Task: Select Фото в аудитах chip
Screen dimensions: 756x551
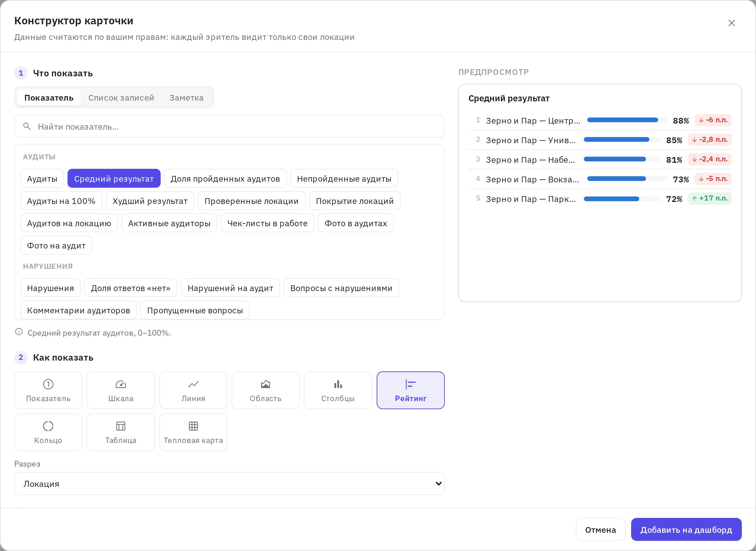Action: [356, 223]
